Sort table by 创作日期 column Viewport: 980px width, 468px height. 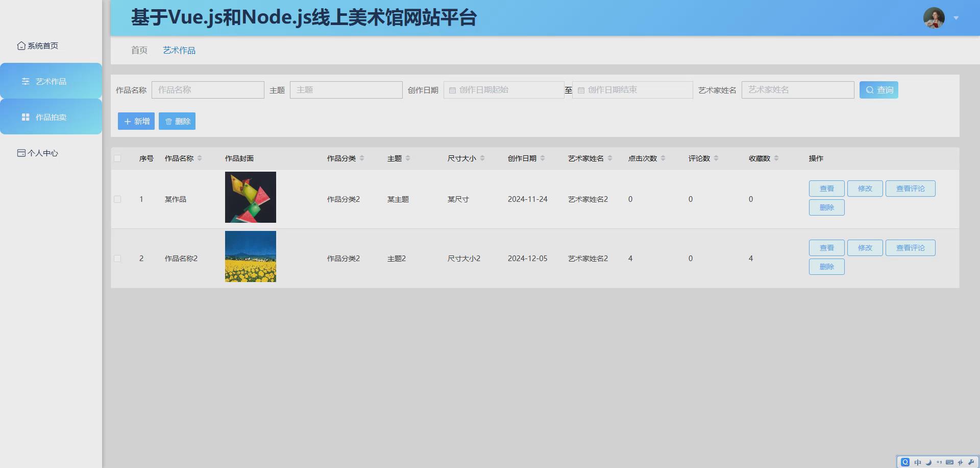click(x=543, y=158)
